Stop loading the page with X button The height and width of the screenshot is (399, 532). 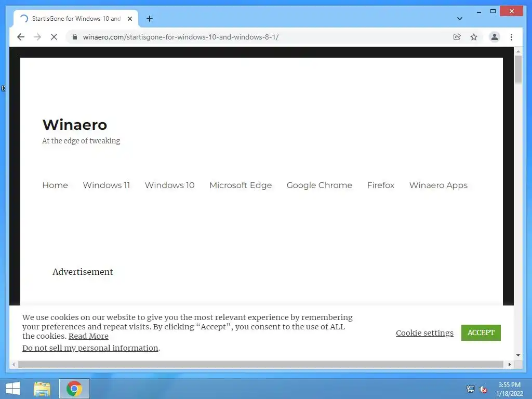(54, 37)
